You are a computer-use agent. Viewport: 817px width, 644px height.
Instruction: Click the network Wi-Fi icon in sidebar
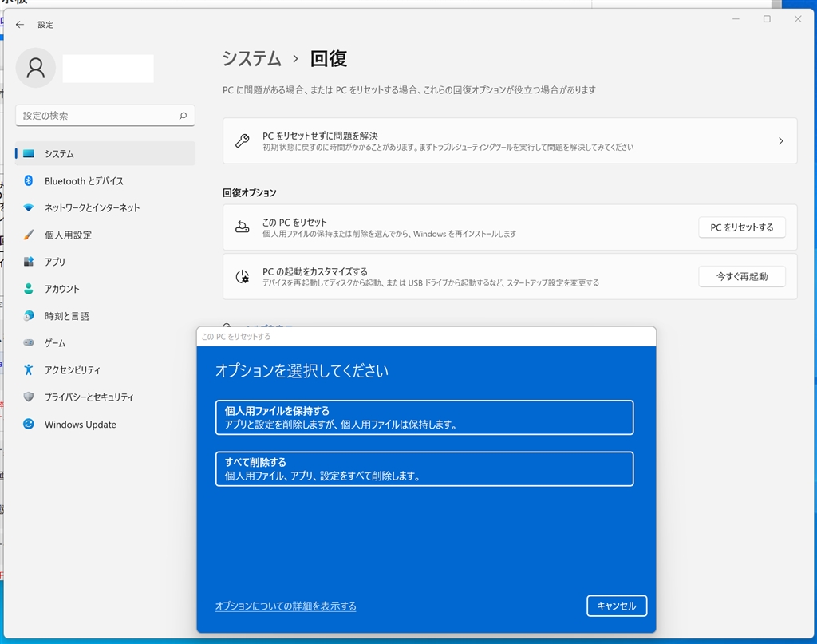(29, 208)
